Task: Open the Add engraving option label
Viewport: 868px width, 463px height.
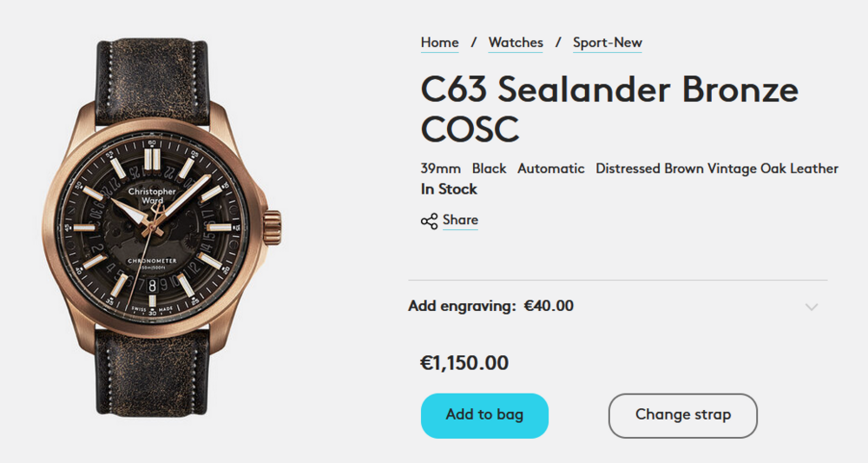Action: pos(462,306)
